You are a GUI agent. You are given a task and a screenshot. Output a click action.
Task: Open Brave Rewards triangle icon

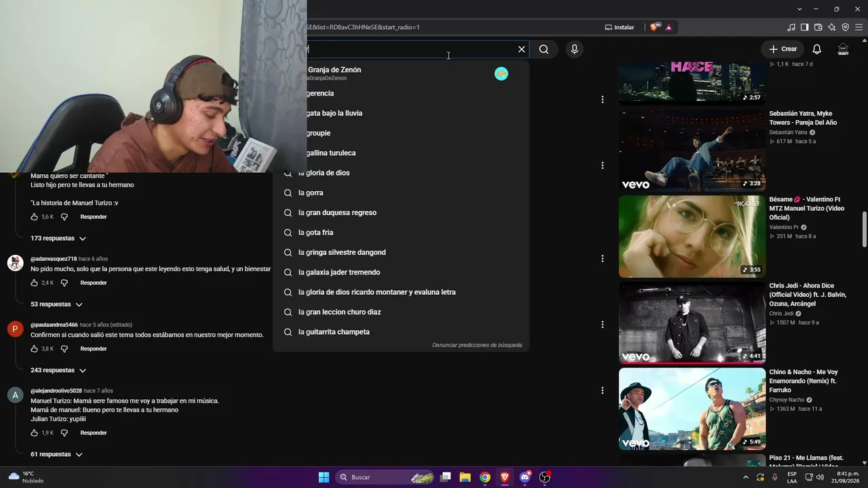(669, 27)
